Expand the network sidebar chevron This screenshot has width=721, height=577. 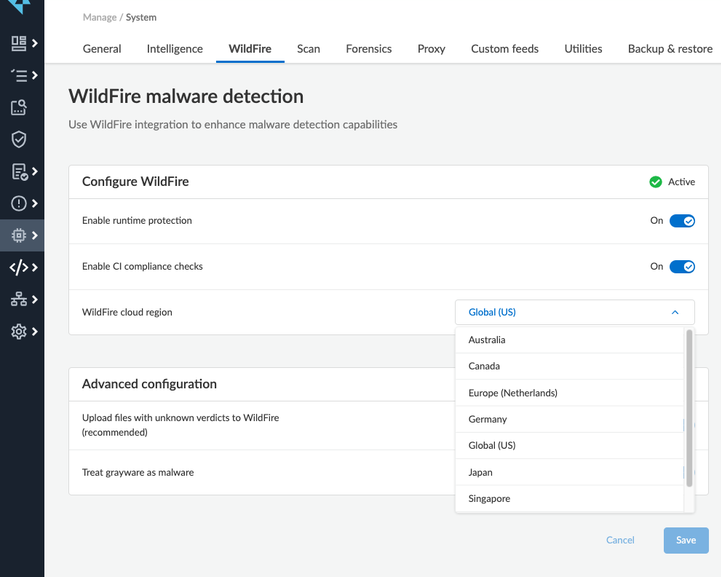pyautogui.click(x=35, y=299)
